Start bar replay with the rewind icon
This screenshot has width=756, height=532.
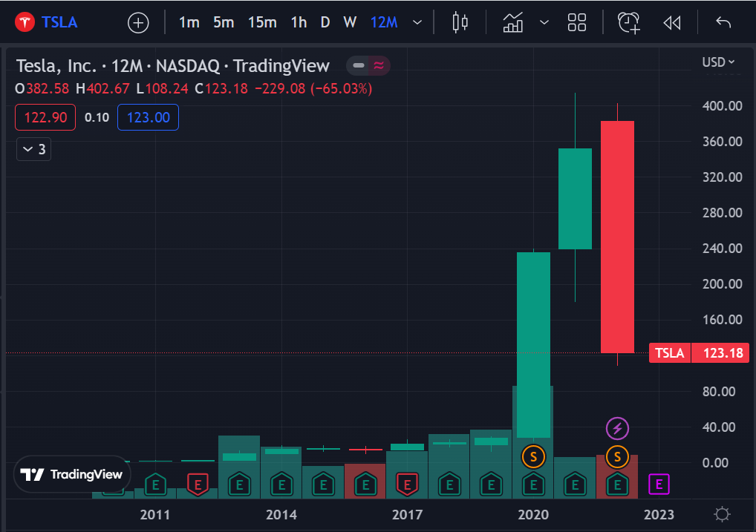pyautogui.click(x=672, y=23)
